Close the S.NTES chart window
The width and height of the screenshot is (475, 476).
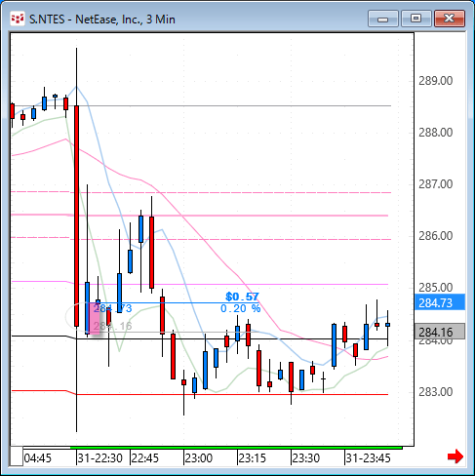tap(450, 19)
